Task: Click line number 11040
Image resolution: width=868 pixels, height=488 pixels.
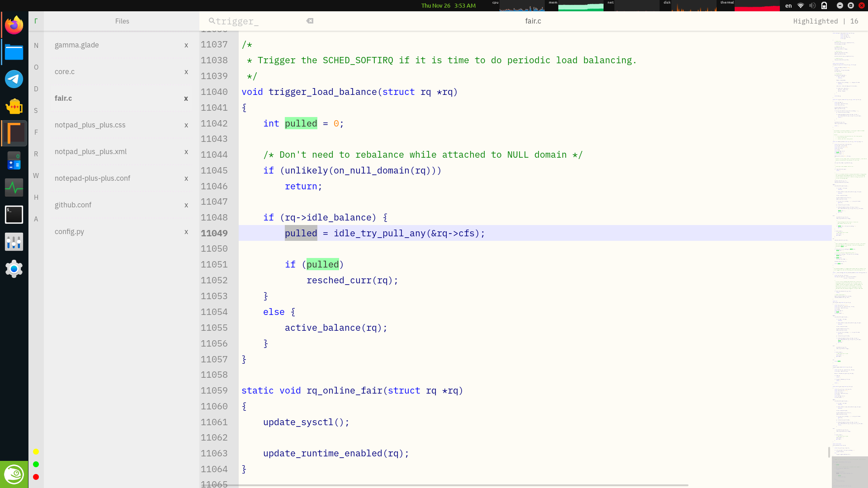Action: tap(214, 92)
